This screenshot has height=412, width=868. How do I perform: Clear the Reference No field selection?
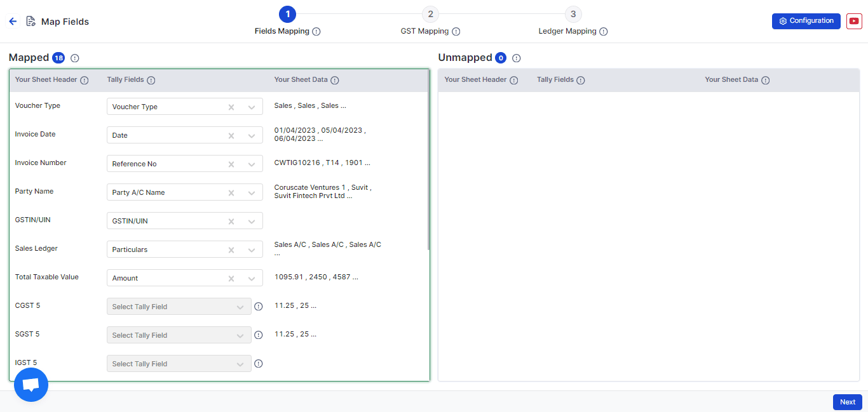(231, 164)
